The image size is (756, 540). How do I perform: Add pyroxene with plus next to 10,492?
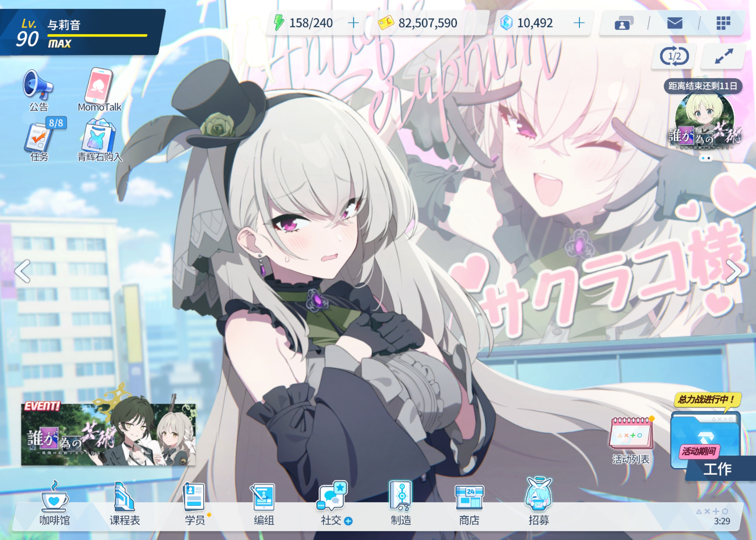pyautogui.click(x=579, y=23)
